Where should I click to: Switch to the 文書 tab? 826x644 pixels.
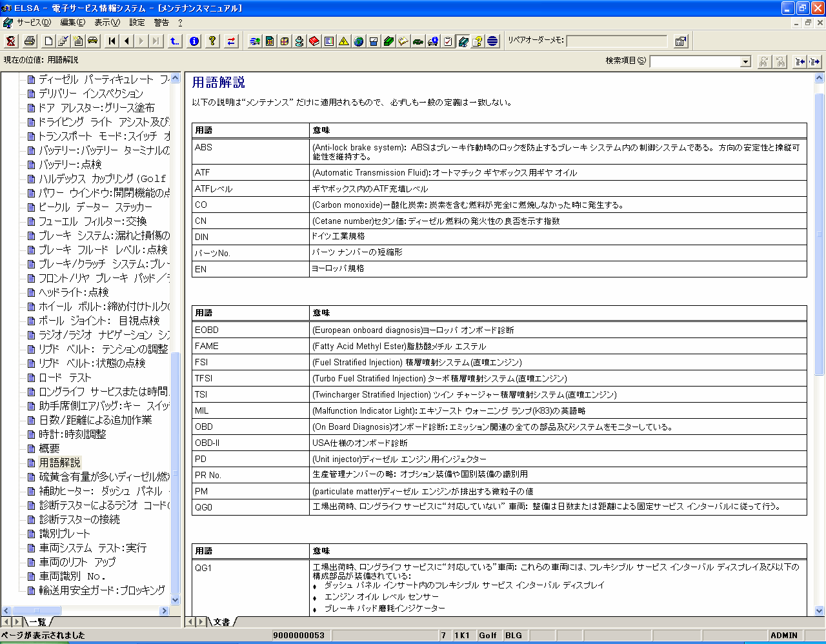click(x=222, y=622)
